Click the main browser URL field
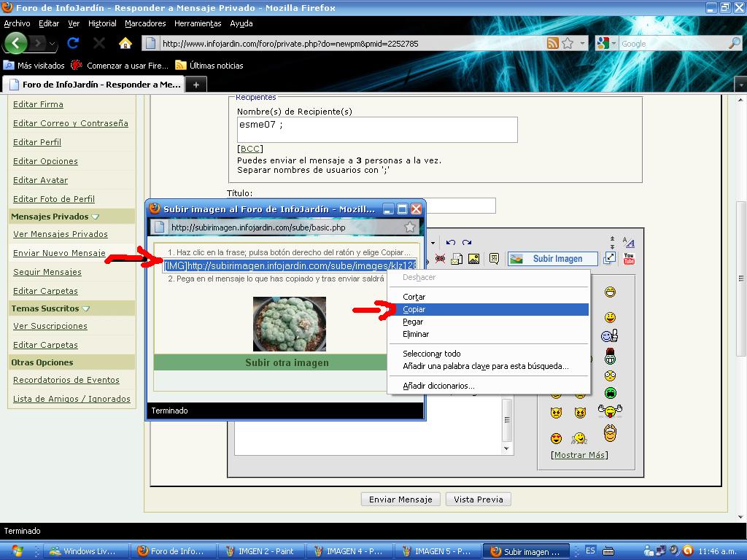The height and width of the screenshot is (560, 747). point(352,44)
